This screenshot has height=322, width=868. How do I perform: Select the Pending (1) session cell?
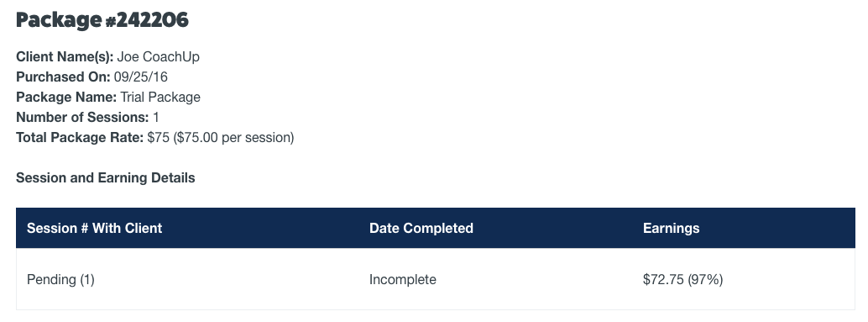pos(61,280)
